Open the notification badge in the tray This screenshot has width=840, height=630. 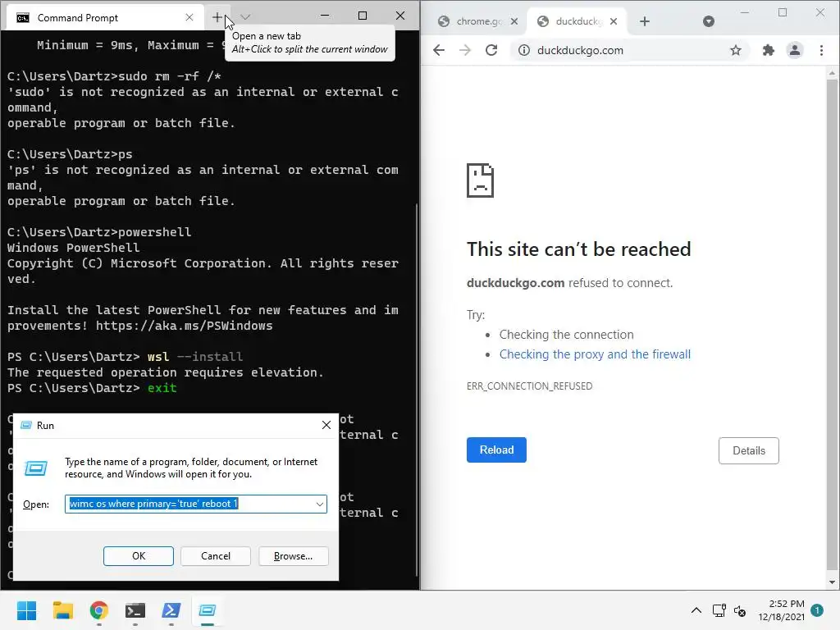click(x=817, y=610)
